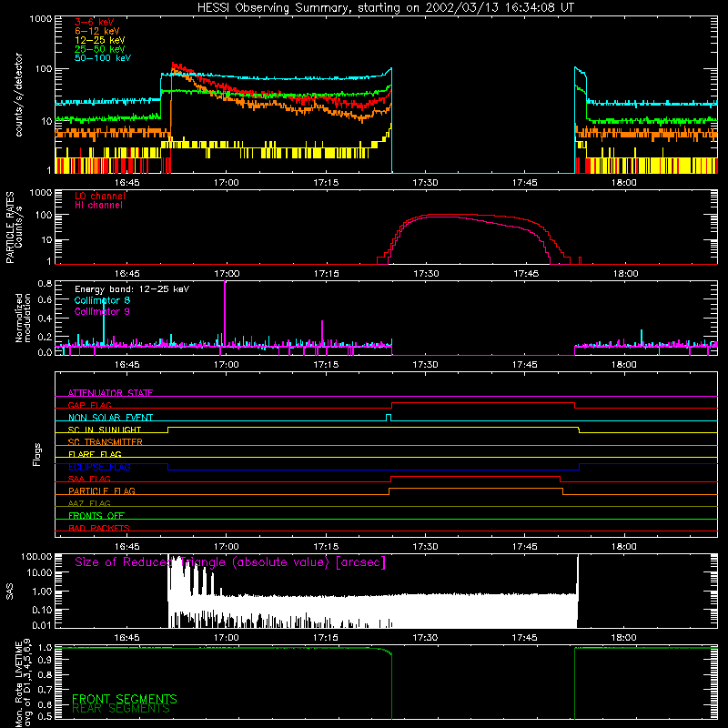The image size is (728, 728).
Task: Click 17:30 under the counts panel
Action: [x=425, y=183]
